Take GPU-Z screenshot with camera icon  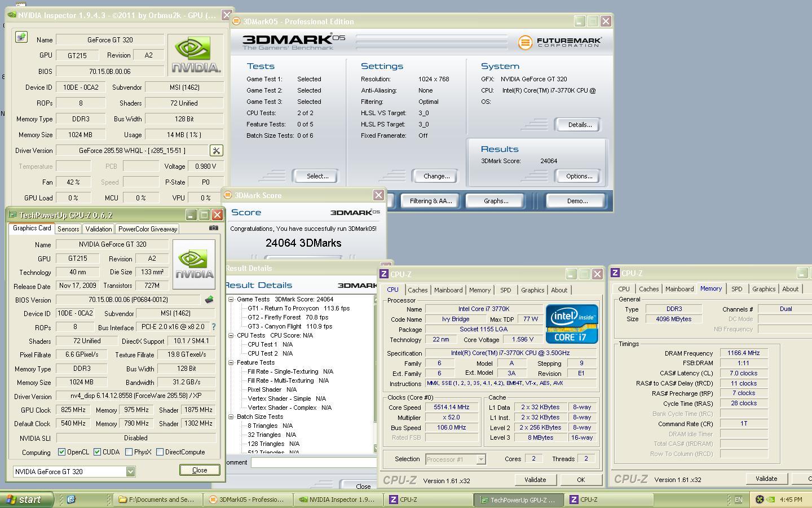[x=213, y=228]
